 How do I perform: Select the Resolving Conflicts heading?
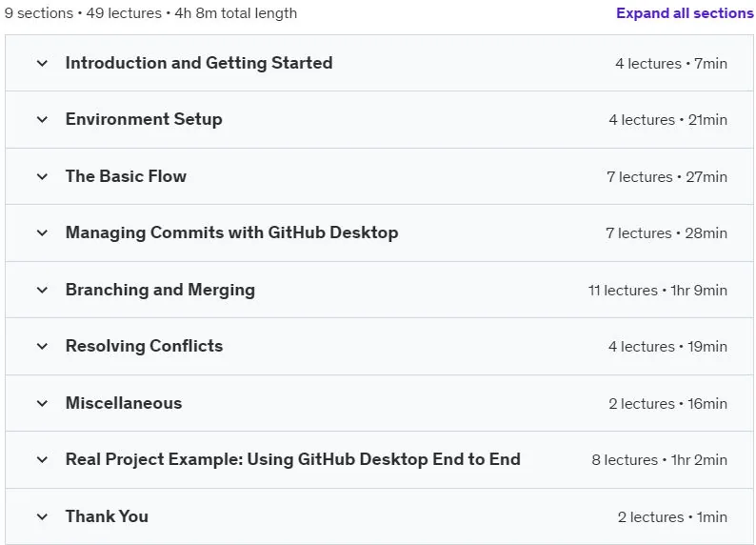[144, 346]
